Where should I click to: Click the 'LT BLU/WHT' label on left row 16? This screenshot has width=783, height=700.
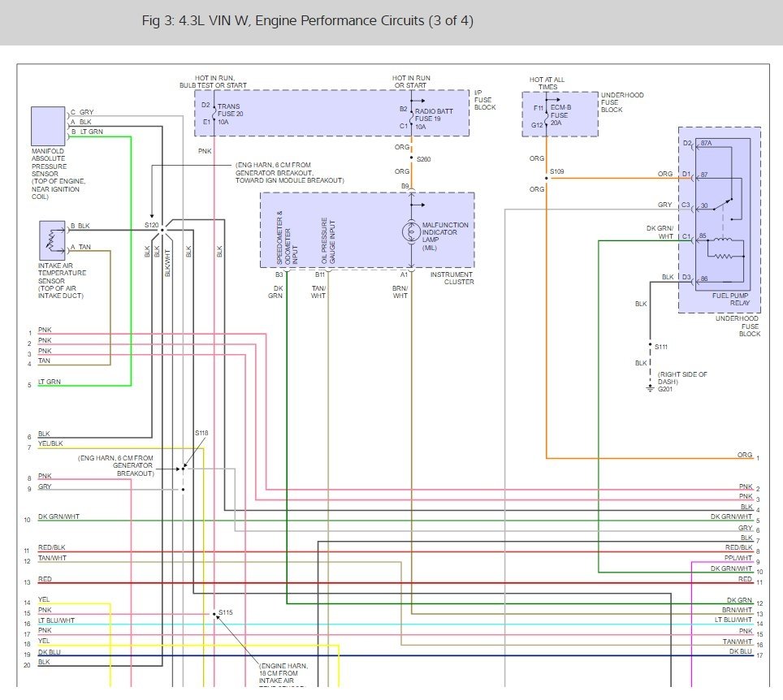[x=56, y=620]
